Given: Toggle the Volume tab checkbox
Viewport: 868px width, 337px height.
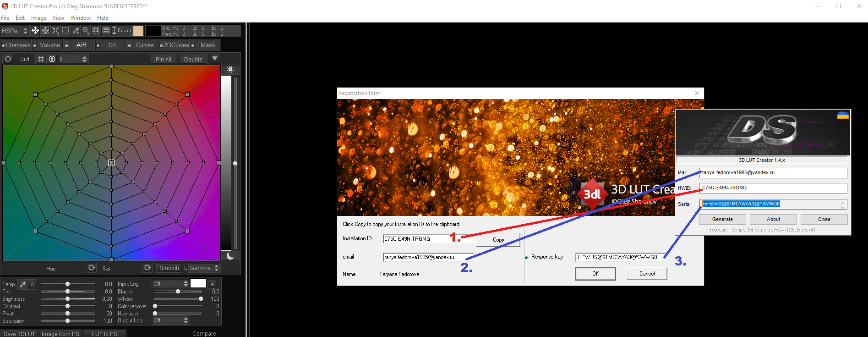Looking at the screenshot, I should click(x=35, y=45).
